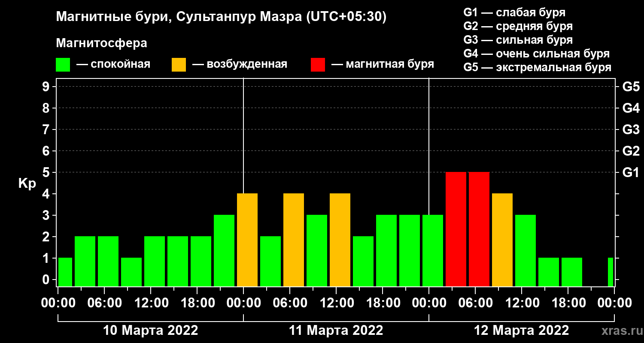This screenshot has width=644, height=343.
Task: Click the 12:00 time label for 10 Марта
Action: [151, 303]
